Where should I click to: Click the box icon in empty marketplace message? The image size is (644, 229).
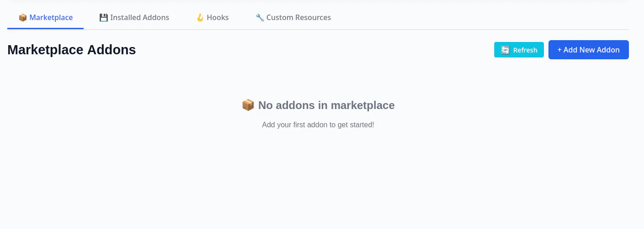click(248, 105)
